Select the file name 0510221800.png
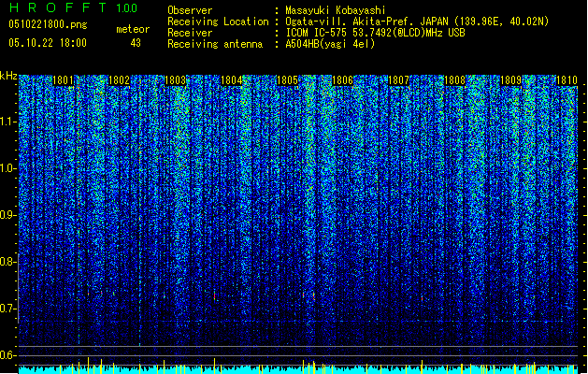This screenshot has width=588, height=374. click(x=48, y=25)
